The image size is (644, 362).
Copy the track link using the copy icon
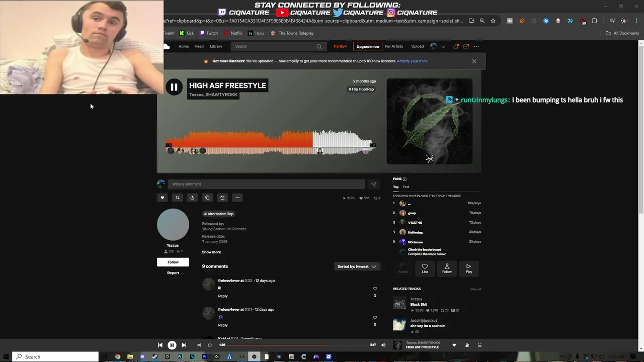pyautogui.click(x=207, y=198)
